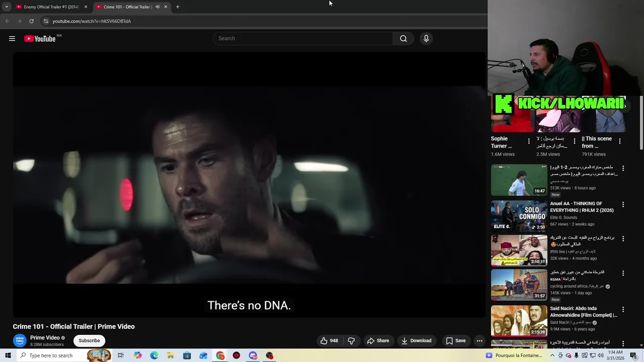Share the Crime 101 trailer
This screenshot has height=362, width=644.
[x=378, y=341]
